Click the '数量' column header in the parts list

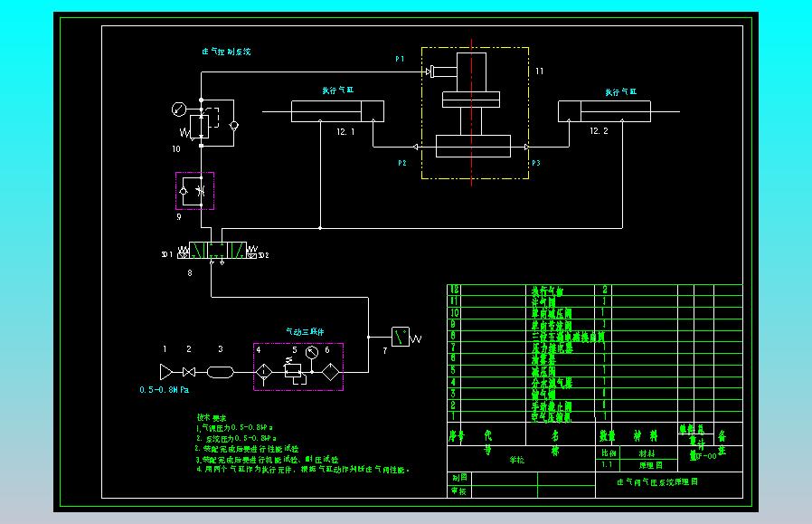point(608,436)
